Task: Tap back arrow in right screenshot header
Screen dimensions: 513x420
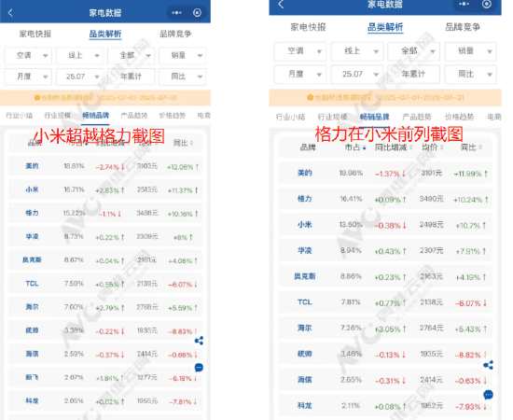Action: (281, 5)
